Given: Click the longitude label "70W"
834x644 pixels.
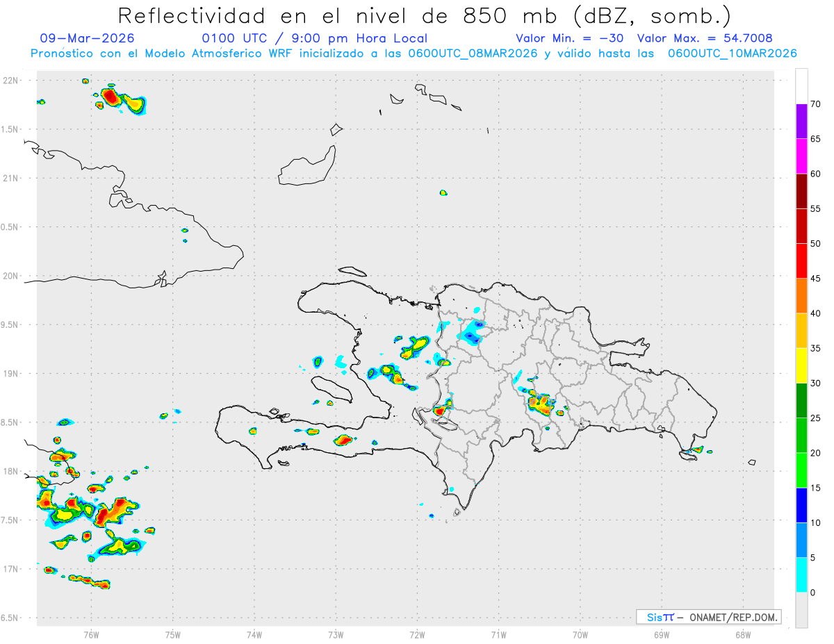Looking at the screenshot, I should 580,634.
